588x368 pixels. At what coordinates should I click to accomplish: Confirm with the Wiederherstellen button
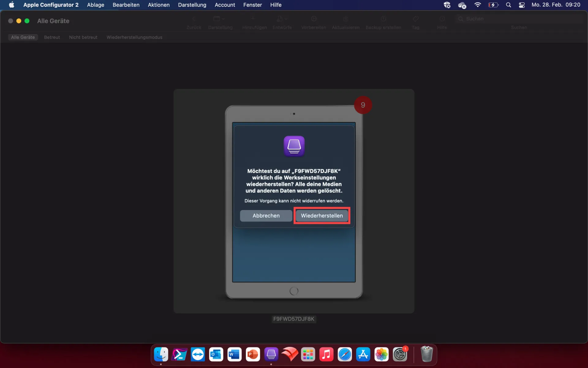point(322,216)
